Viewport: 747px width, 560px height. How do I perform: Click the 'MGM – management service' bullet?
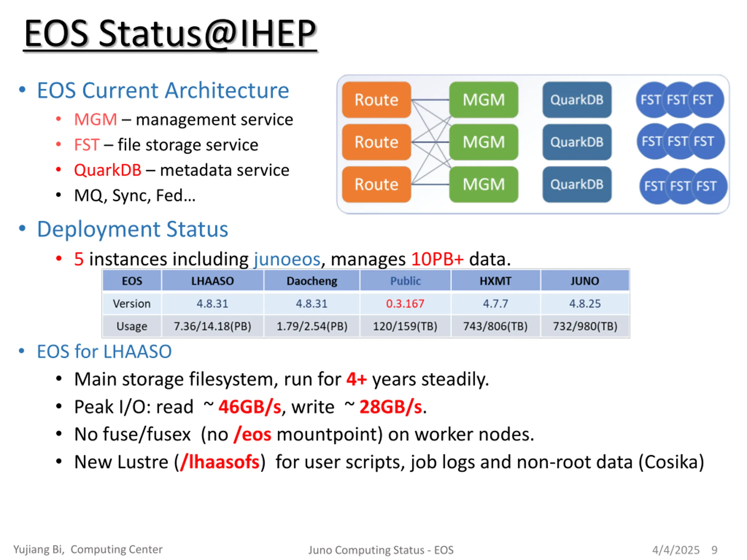183,120
